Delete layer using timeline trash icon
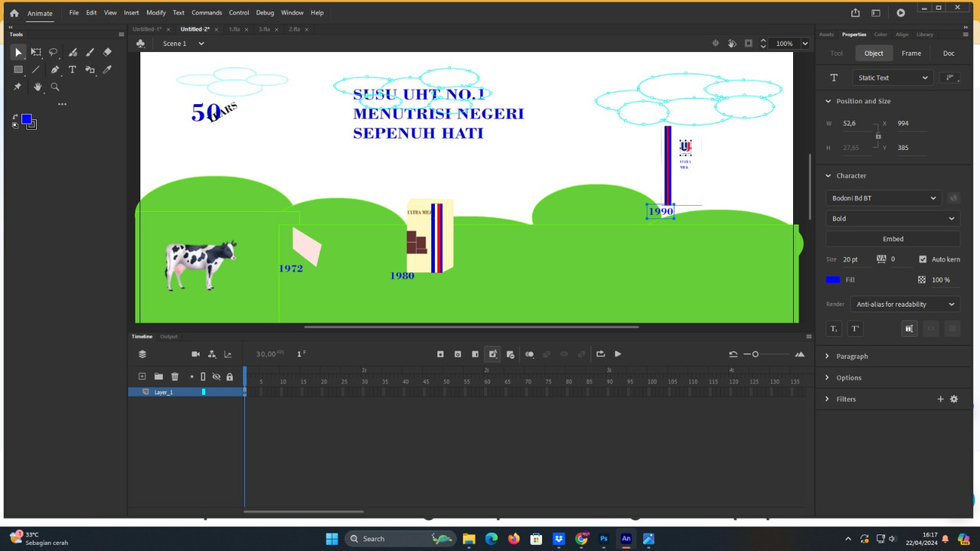The image size is (980, 551). pyautogui.click(x=175, y=377)
